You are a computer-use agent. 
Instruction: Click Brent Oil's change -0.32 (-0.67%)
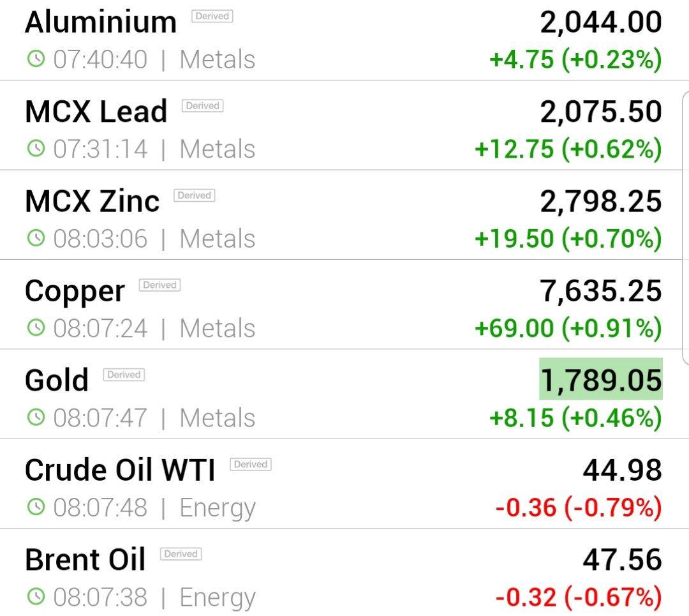tap(579, 597)
